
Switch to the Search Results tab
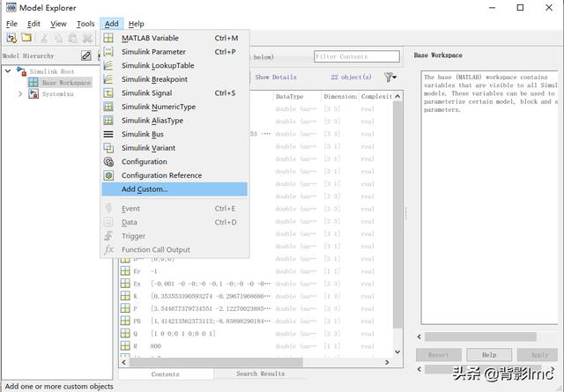[x=261, y=374]
